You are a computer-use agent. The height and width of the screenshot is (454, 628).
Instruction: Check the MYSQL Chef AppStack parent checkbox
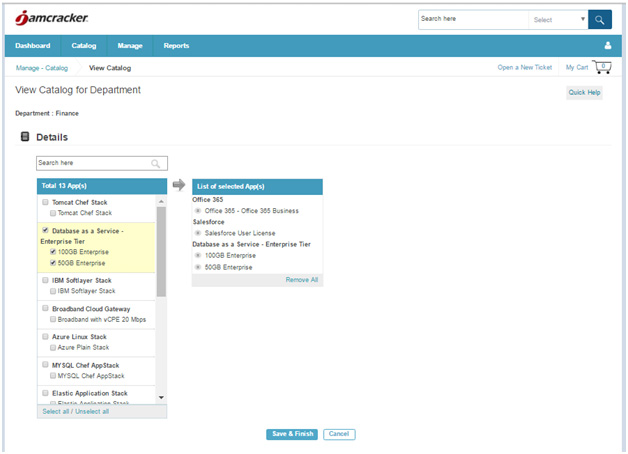coord(45,365)
